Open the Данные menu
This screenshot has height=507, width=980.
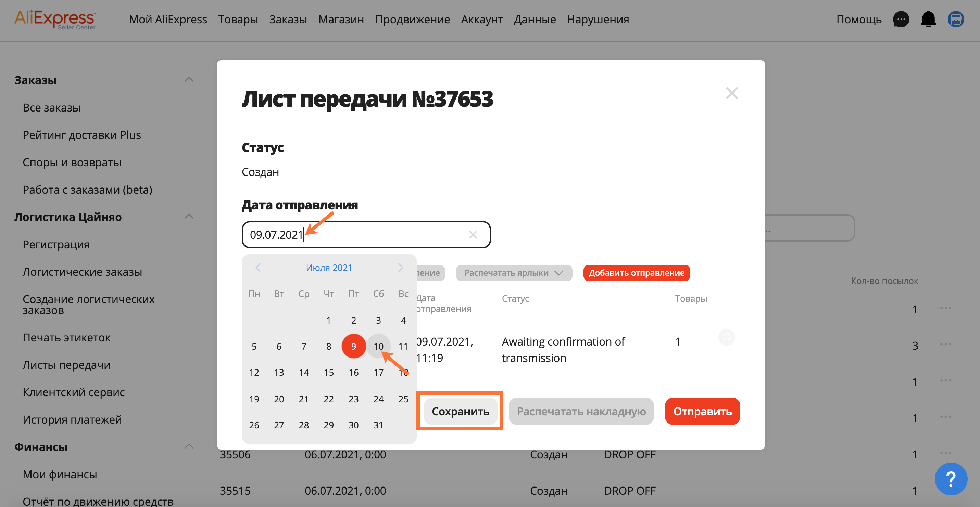[x=535, y=19]
